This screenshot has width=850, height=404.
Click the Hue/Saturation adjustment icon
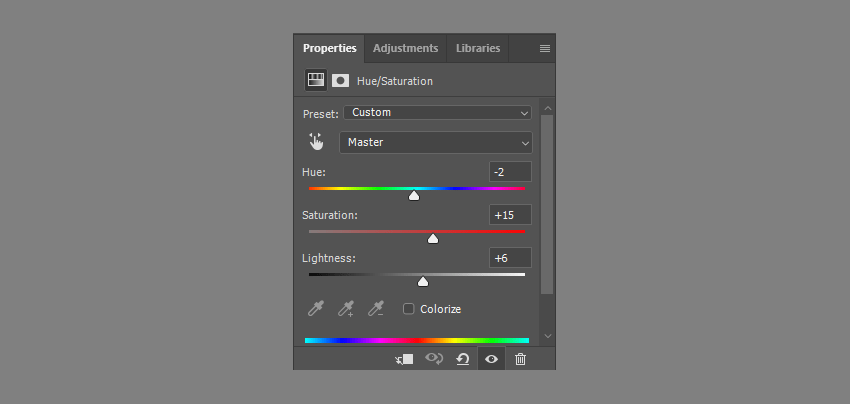tap(316, 80)
